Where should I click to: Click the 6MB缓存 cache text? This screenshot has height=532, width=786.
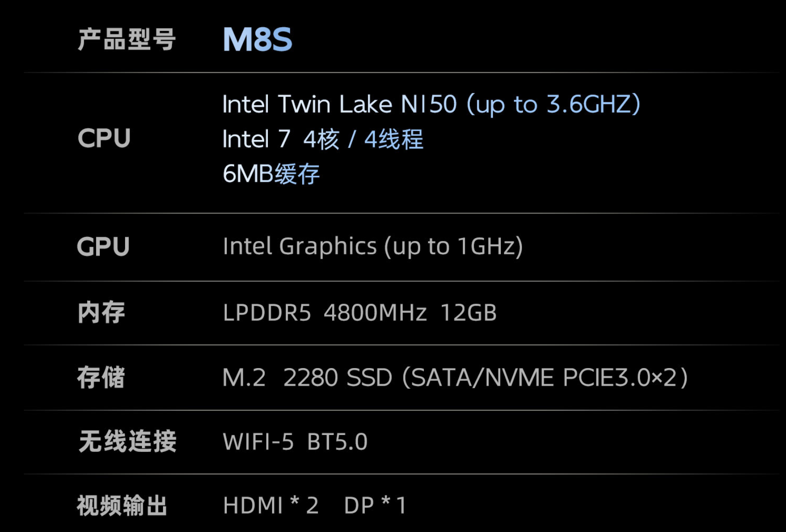coord(271,174)
